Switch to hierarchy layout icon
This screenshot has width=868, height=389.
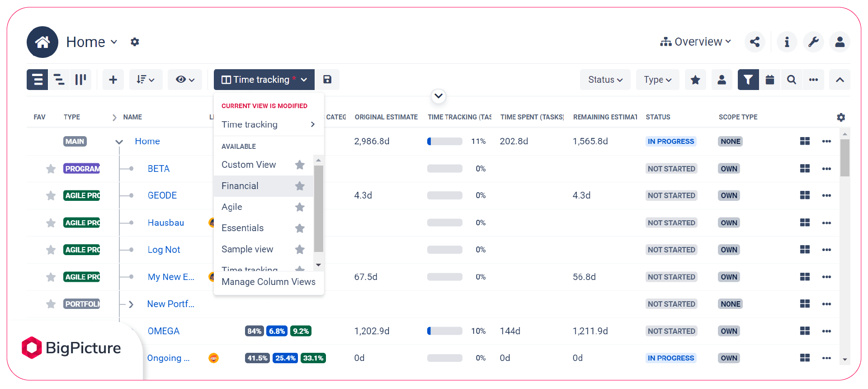pos(59,80)
